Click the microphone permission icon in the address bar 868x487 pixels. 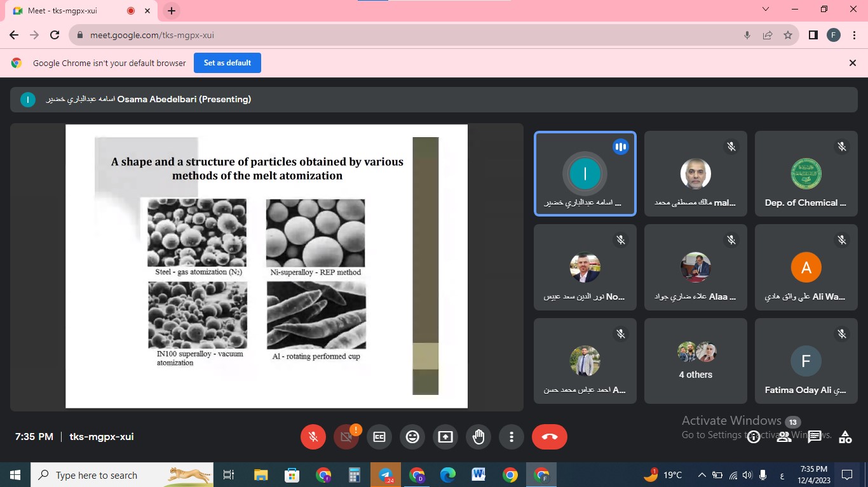(747, 35)
